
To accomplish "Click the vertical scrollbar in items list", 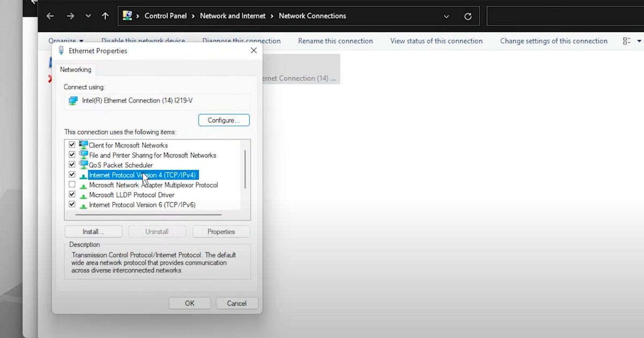I will [x=245, y=169].
